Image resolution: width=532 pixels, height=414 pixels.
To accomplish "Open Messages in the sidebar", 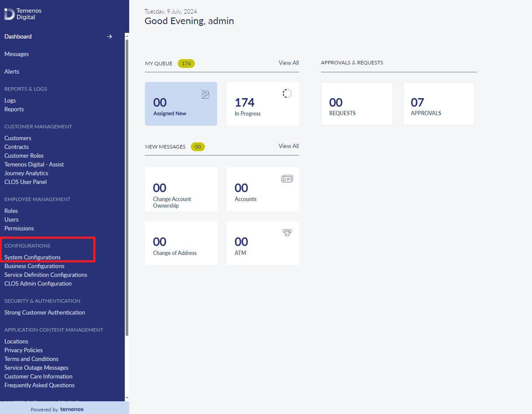I will pyautogui.click(x=17, y=54).
